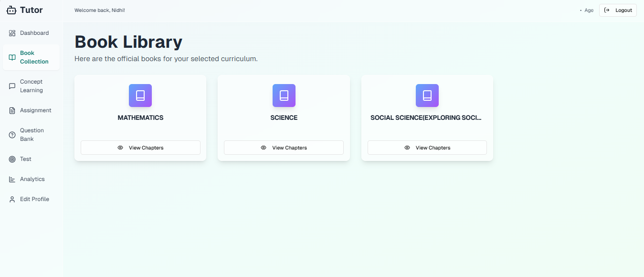View chapters for Social Science book
Screen dimensions: 644x277
pos(427,148)
